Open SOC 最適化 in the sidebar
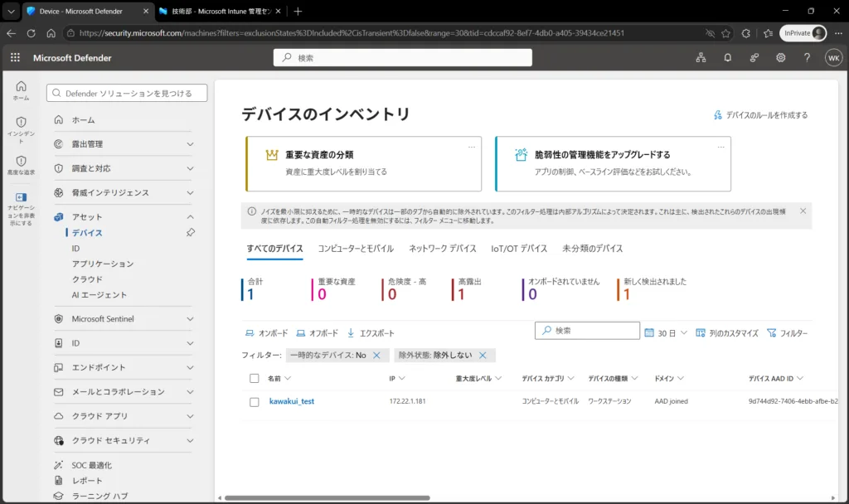Image resolution: width=849 pixels, height=504 pixels. coord(91,465)
